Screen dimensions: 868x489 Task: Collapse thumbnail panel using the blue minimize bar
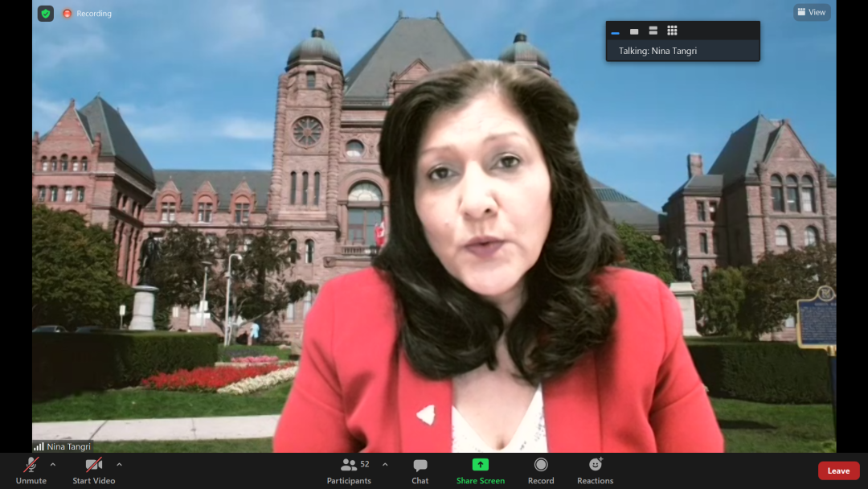click(x=616, y=33)
